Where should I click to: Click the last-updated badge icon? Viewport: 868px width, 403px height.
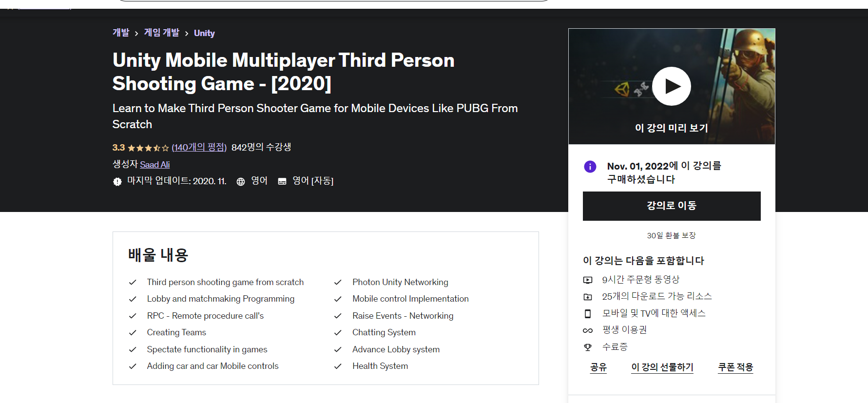click(117, 182)
